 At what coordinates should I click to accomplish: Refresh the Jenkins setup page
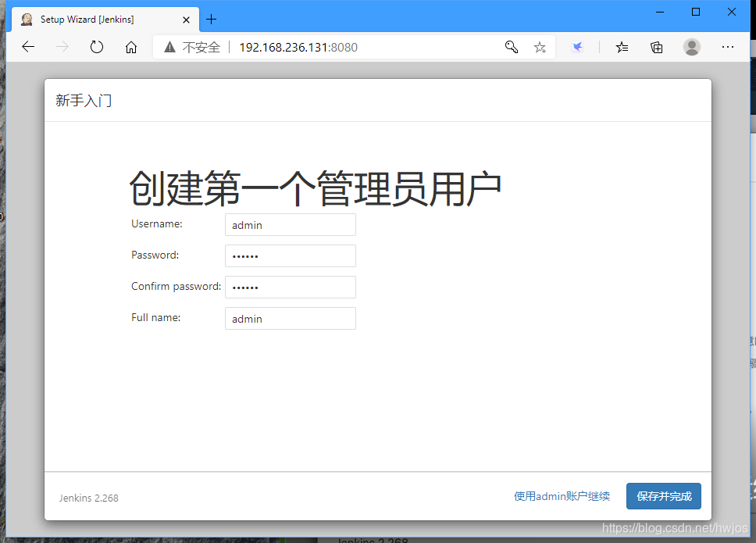96,47
